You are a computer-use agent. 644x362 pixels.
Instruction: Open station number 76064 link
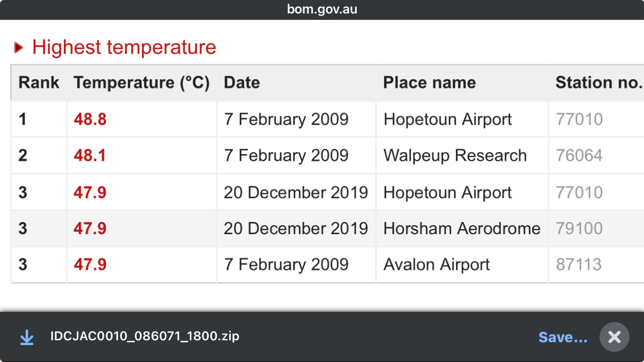click(579, 155)
